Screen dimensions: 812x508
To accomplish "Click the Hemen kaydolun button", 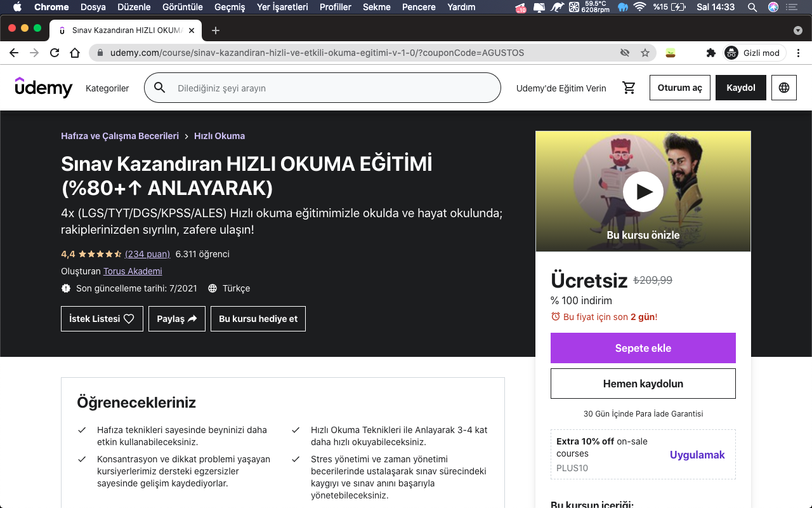I will pyautogui.click(x=643, y=384).
